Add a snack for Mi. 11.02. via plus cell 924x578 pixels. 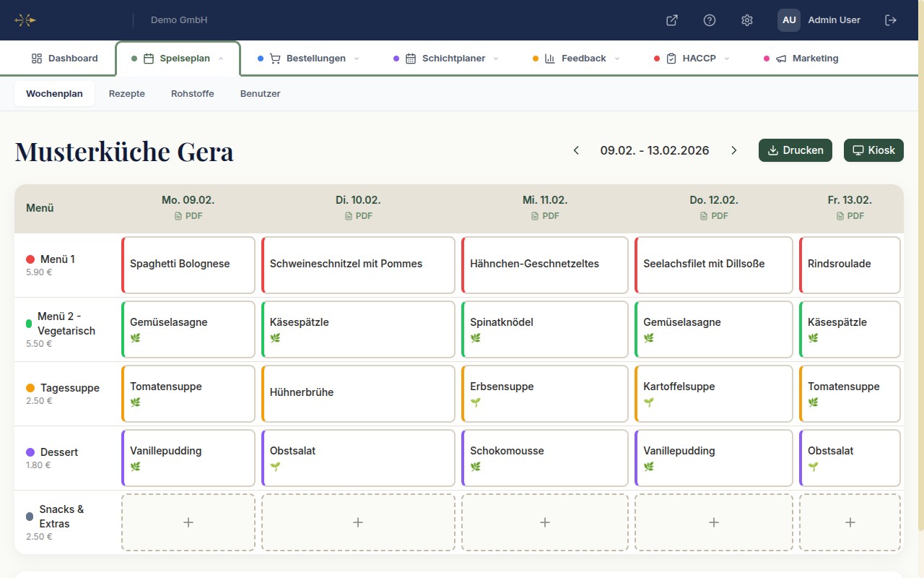[x=545, y=522]
